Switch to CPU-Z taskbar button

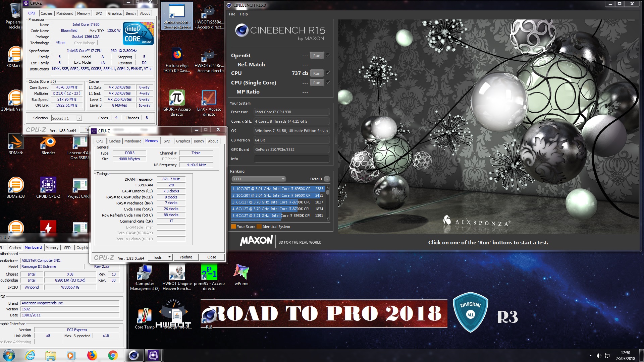(153, 355)
